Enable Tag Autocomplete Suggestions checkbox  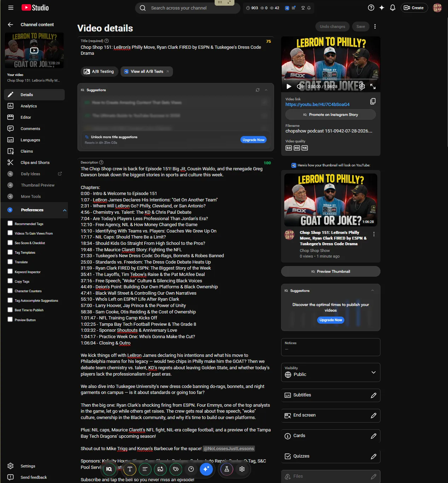coord(10,300)
